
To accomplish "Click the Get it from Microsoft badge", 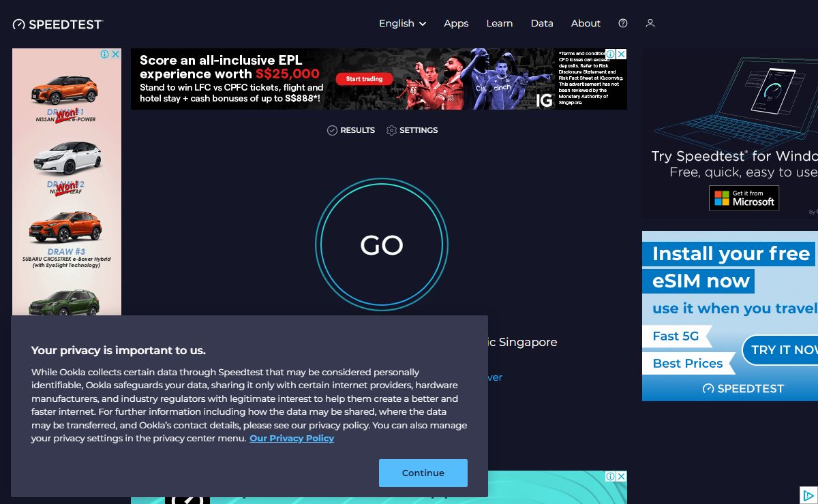I will pyautogui.click(x=744, y=198).
